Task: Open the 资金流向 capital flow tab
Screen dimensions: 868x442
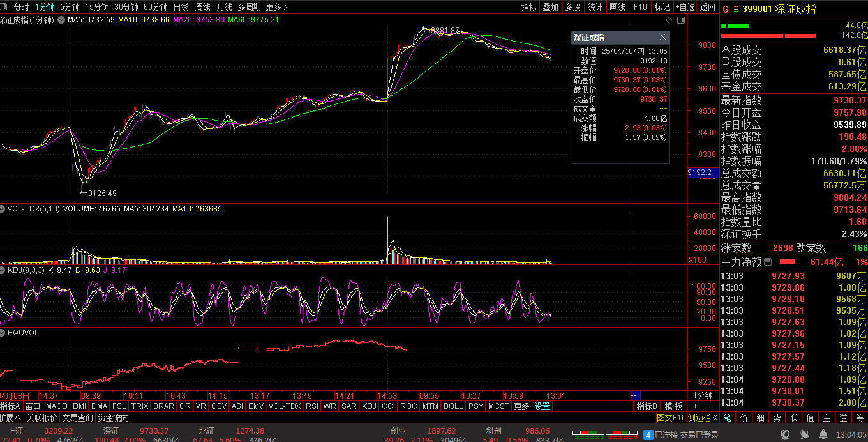Action: pos(114,418)
